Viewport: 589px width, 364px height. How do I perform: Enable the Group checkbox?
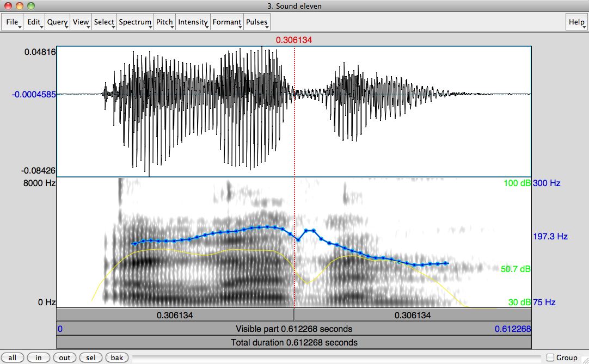point(550,357)
